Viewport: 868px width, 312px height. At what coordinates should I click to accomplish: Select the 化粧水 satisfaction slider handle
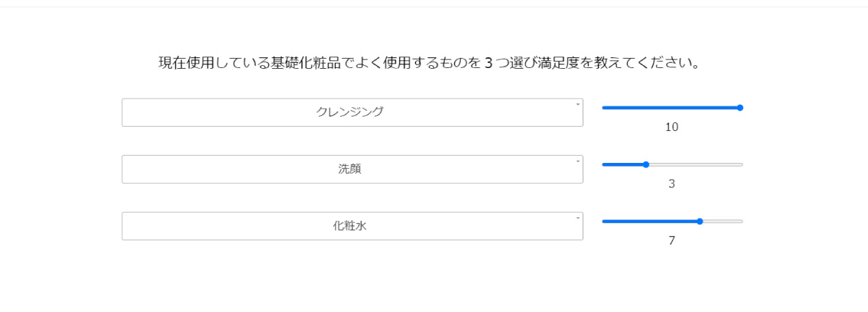pyautogui.click(x=699, y=222)
